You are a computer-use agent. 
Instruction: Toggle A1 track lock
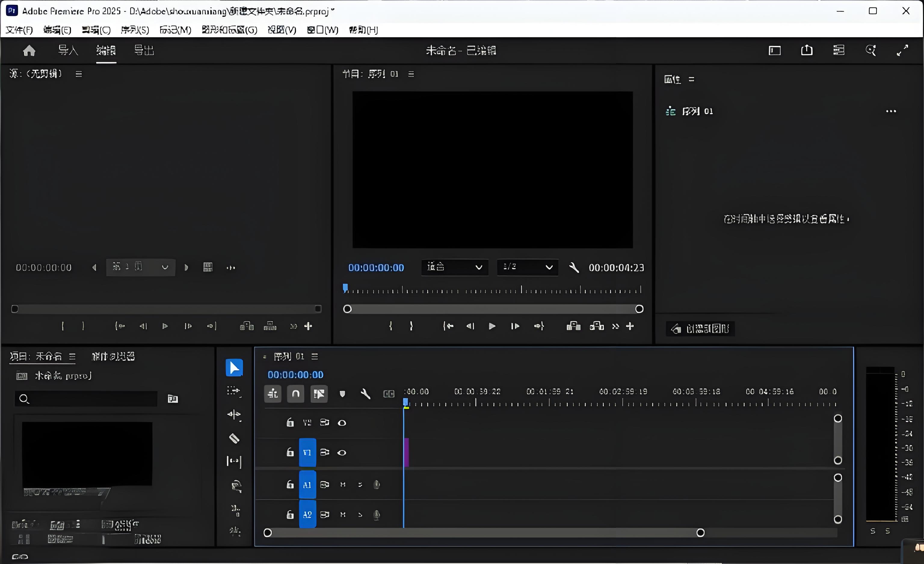click(x=290, y=485)
